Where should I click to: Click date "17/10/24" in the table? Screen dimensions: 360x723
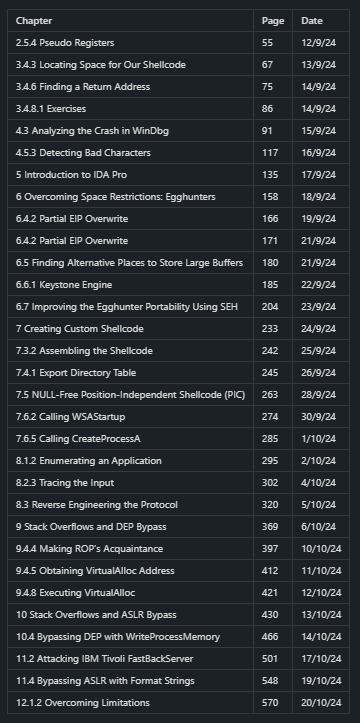pyautogui.click(x=321, y=659)
